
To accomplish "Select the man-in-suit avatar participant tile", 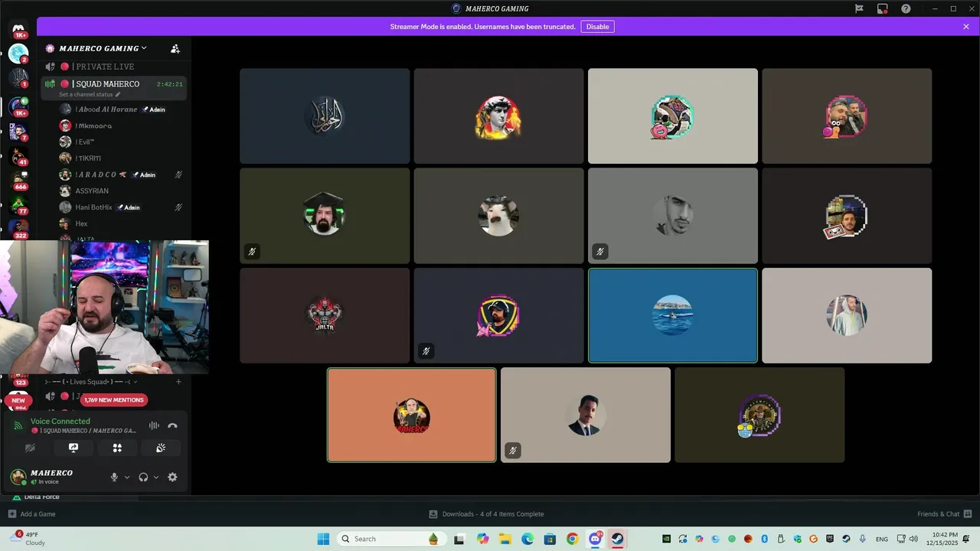I will pyautogui.click(x=586, y=415).
